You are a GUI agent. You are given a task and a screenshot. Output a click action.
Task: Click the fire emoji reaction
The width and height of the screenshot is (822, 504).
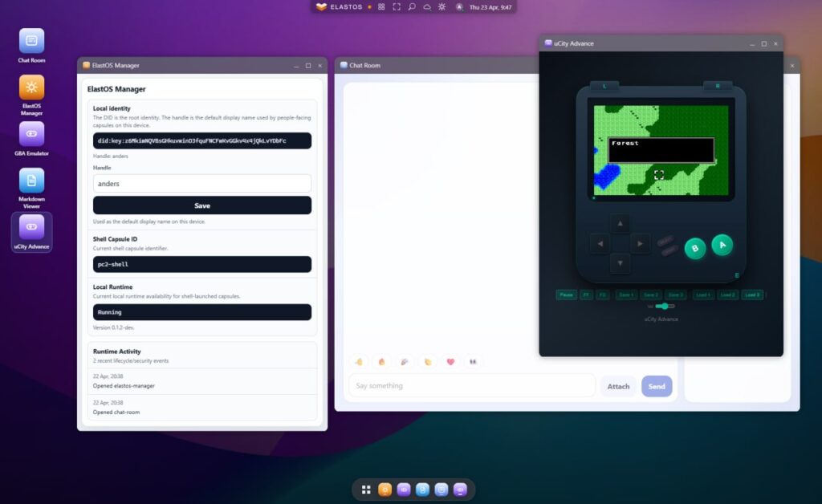click(x=382, y=362)
